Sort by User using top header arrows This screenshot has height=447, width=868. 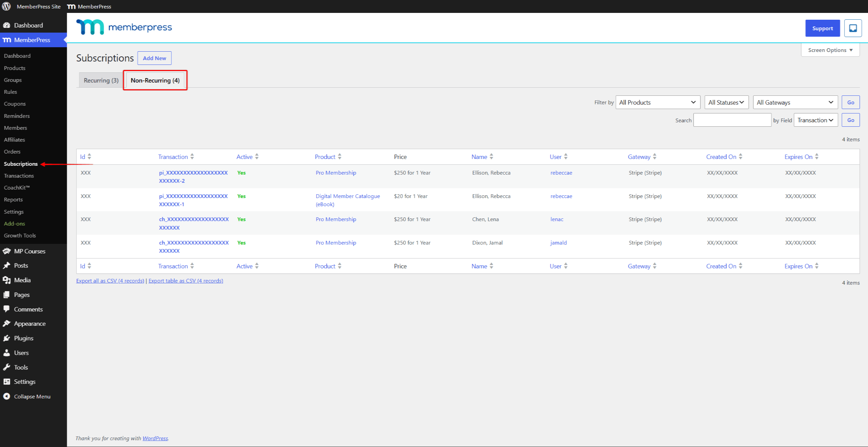(x=566, y=157)
